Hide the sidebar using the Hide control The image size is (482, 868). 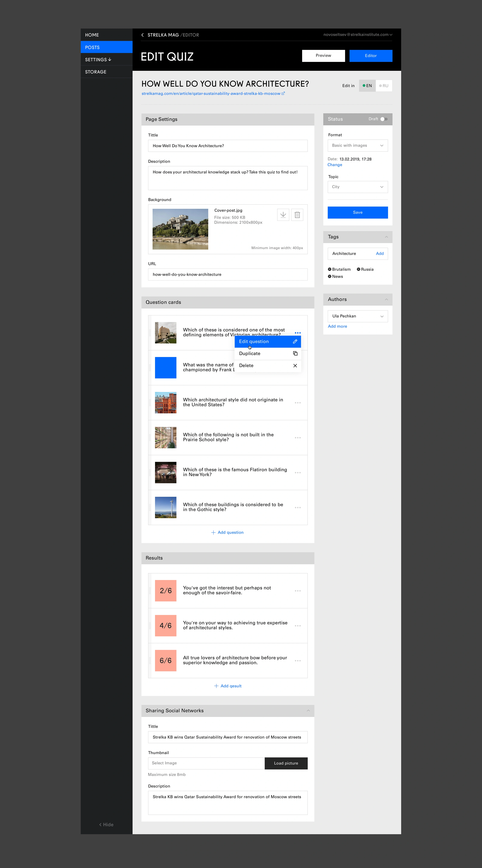[x=106, y=825]
